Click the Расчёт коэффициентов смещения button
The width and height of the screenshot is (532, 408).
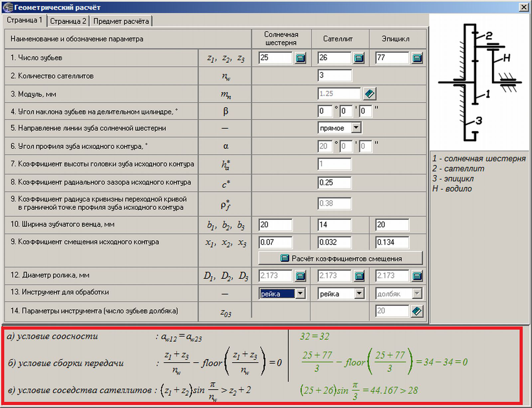(340, 258)
